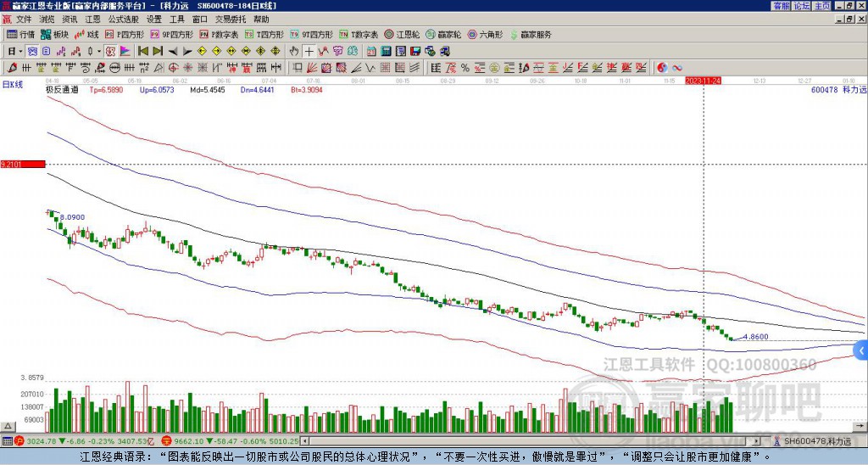The height and width of the screenshot is (465, 868).
Task: Open the P四方形 square tool
Action: click(x=124, y=35)
